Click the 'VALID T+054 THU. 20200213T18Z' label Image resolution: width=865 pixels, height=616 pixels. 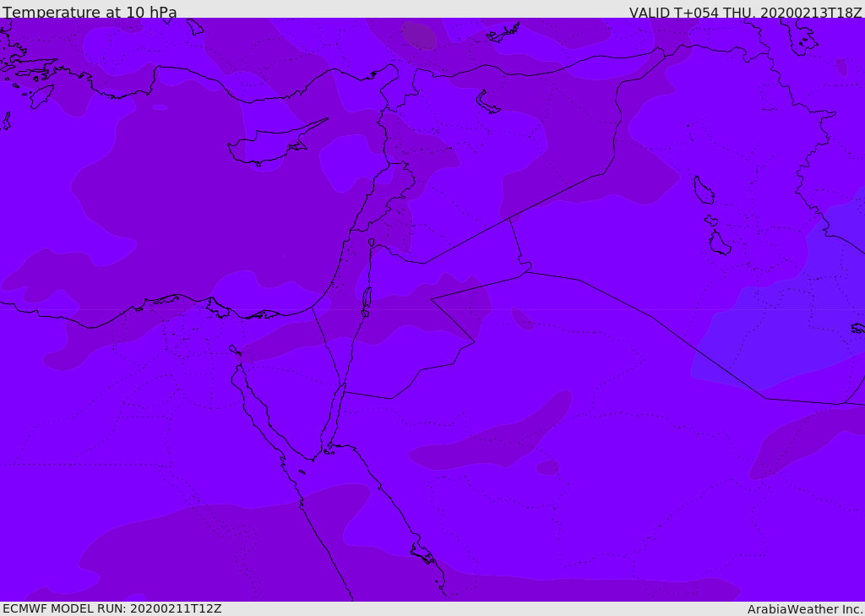tap(745, 13)
